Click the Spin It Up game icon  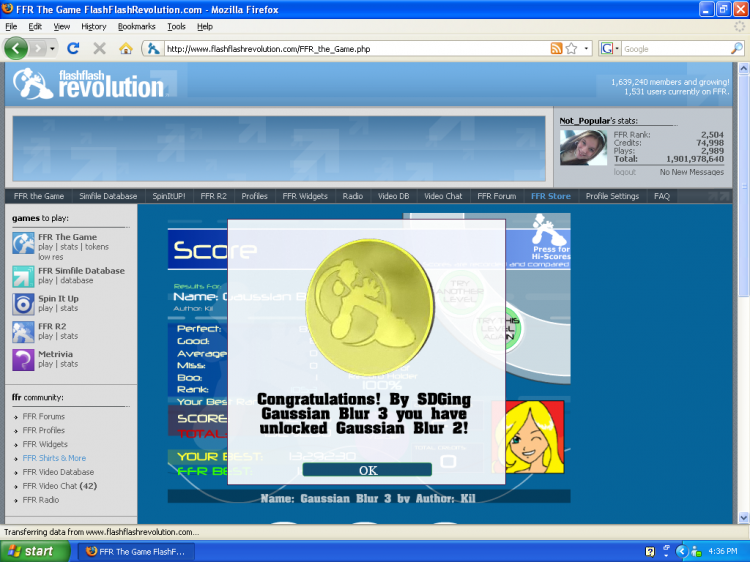(x=23, y=304)
